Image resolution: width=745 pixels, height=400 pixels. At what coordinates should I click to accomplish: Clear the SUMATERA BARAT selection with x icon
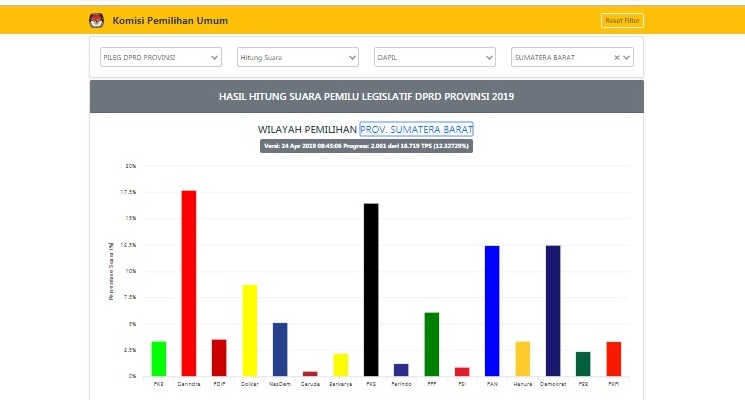tap(616, 58)
